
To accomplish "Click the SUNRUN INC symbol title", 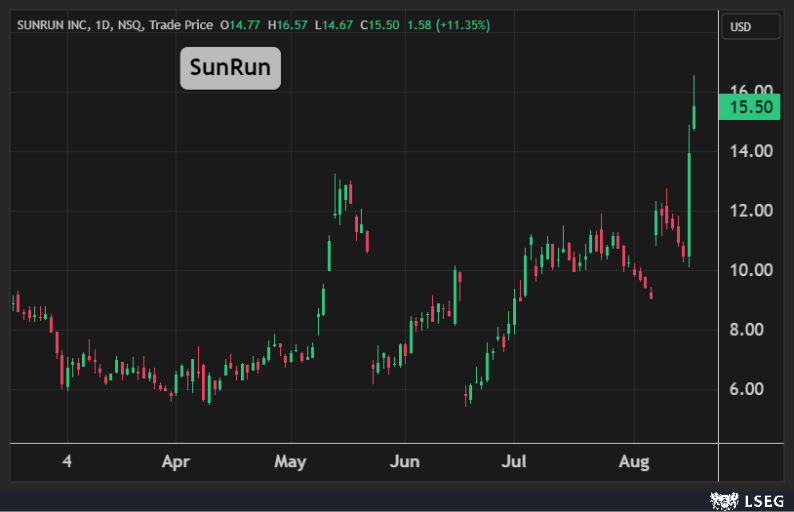I will tap(54, 25).
